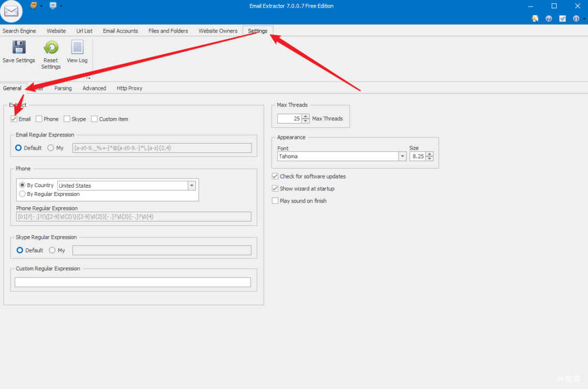The height and width of the screenshot is (389, 588).
Task: Click the Phone Regular Expression field
Action: pyautogui.click(x=133, y=217)
